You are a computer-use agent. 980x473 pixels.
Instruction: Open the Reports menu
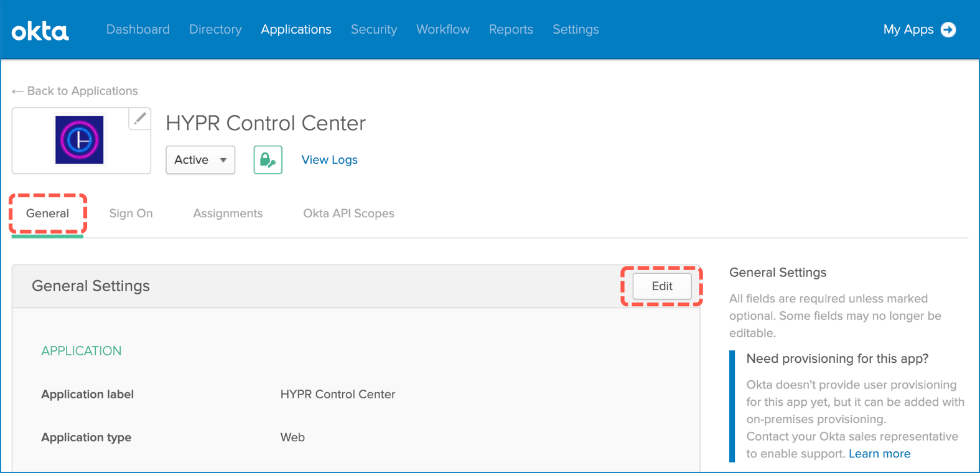tap(511, 29)
